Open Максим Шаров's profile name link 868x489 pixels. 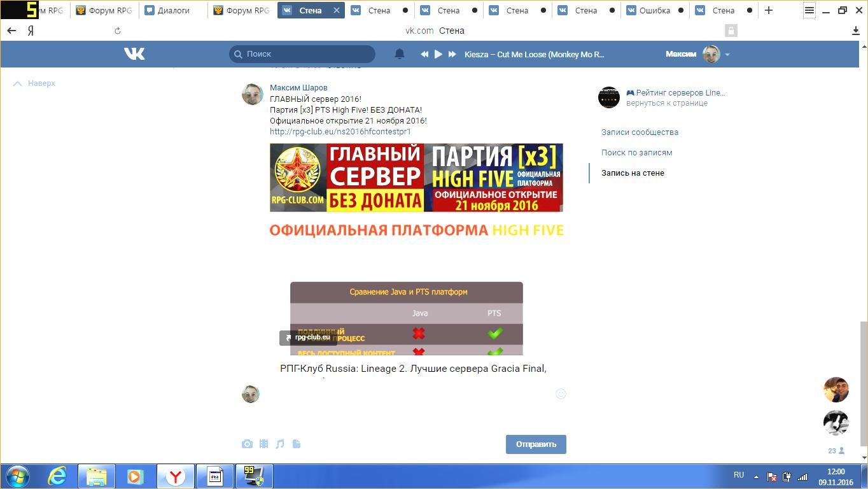coord(298,88)
